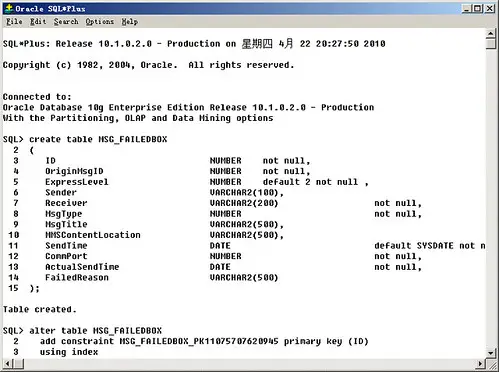Click the 'Table created.' message
Image resolution: width=499 pixels, height=372 pixels.
(x=40, y=309)
